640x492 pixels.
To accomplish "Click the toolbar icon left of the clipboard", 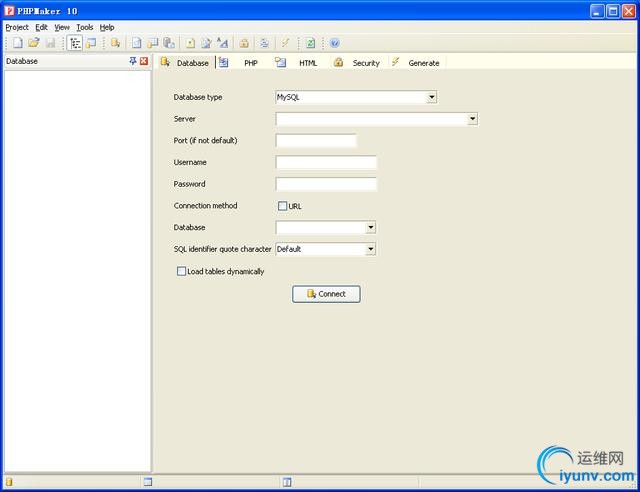I will (x=153, y=43).
